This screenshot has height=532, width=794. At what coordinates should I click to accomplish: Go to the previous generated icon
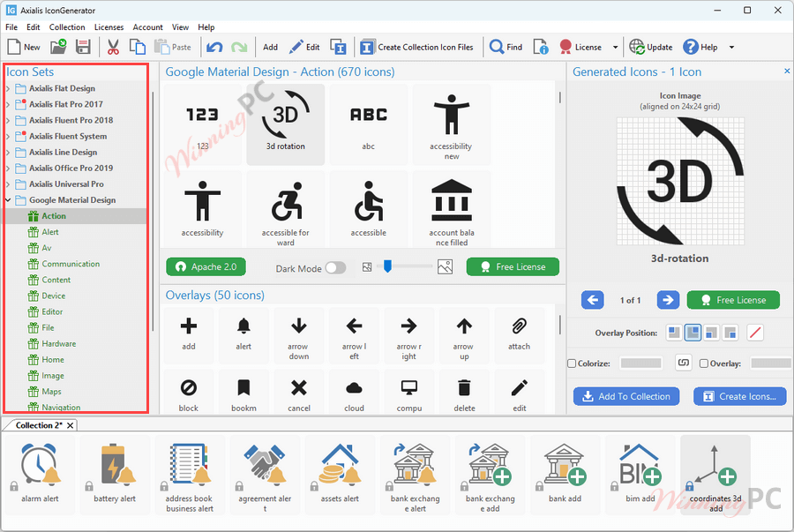[x=593, y=300]
